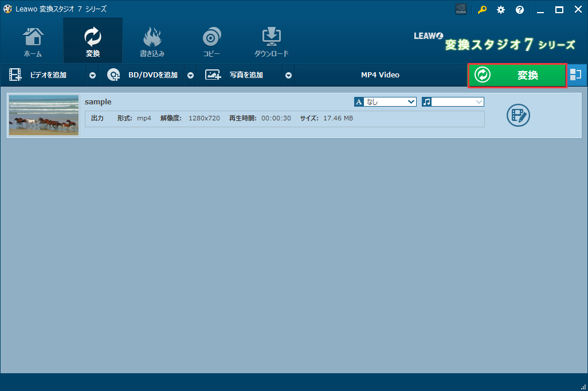This screenshot has width=588, height=391.
Task: Click the CUDA acceleration icon
Action: [461, 9]
